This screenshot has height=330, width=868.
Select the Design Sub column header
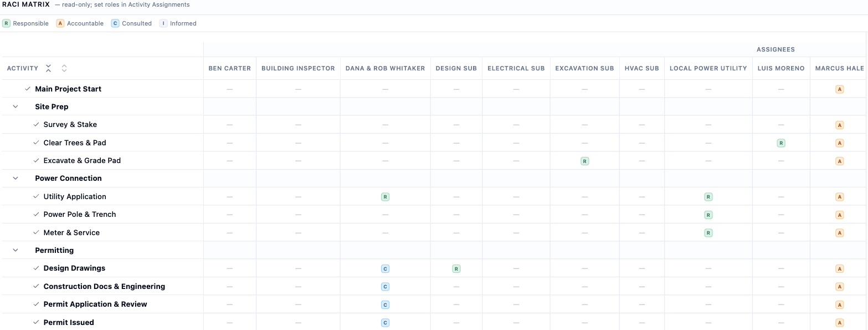pyautogui.click(x=456, y=68)
